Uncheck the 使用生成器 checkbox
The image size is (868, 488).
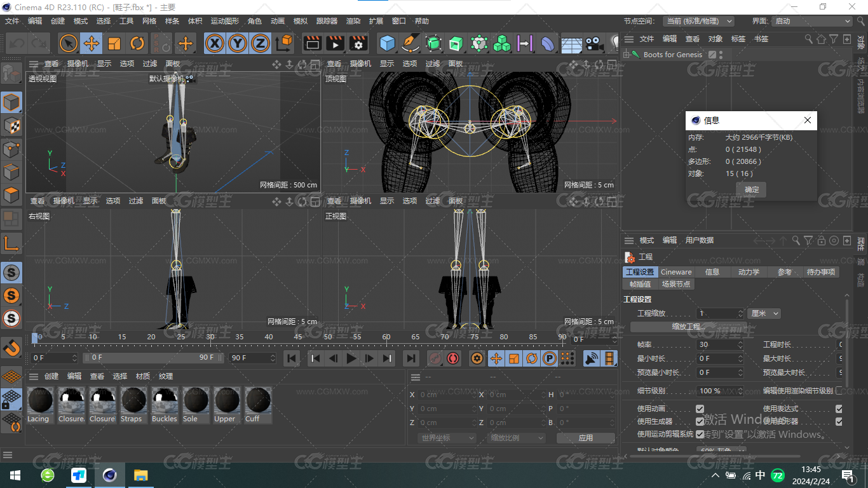700,421
